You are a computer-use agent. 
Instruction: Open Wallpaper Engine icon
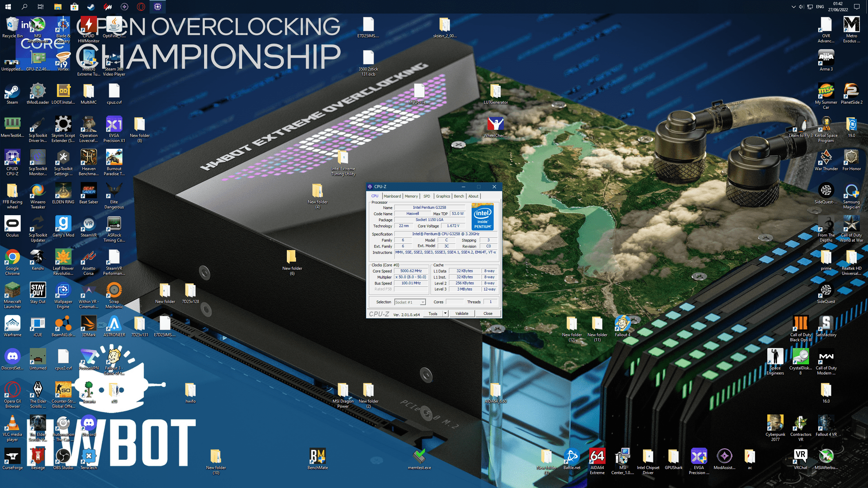[63, 296]
